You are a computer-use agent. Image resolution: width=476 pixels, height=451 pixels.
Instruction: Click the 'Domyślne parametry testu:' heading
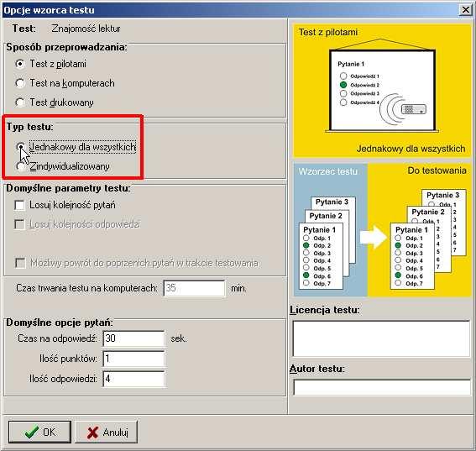68,188
